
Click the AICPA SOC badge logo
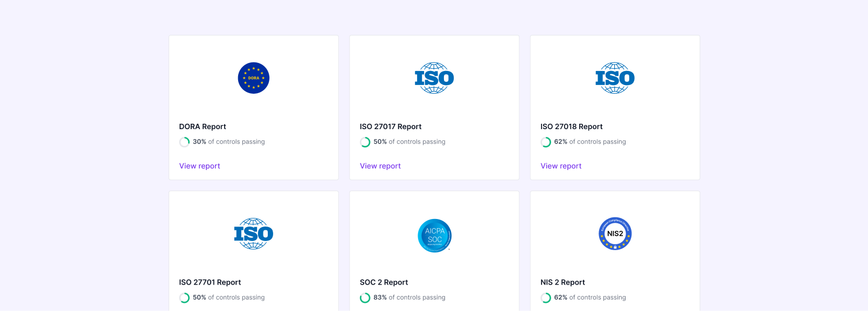click(x=434, y=235)
